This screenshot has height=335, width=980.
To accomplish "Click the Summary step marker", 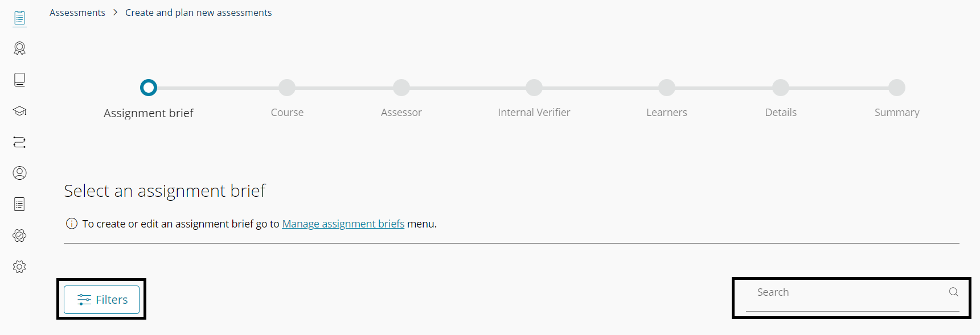I will [897, 88].
